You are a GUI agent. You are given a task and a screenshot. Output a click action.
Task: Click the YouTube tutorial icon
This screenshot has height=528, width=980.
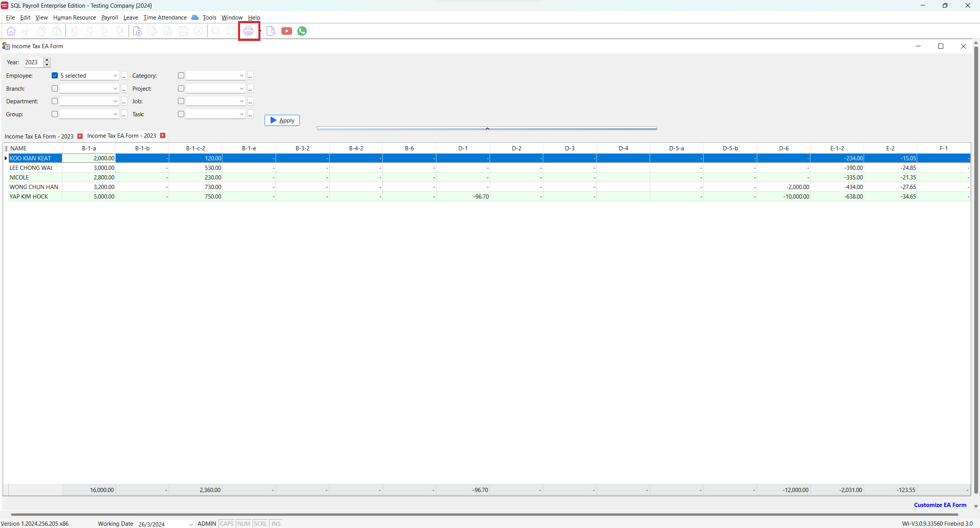286,31
